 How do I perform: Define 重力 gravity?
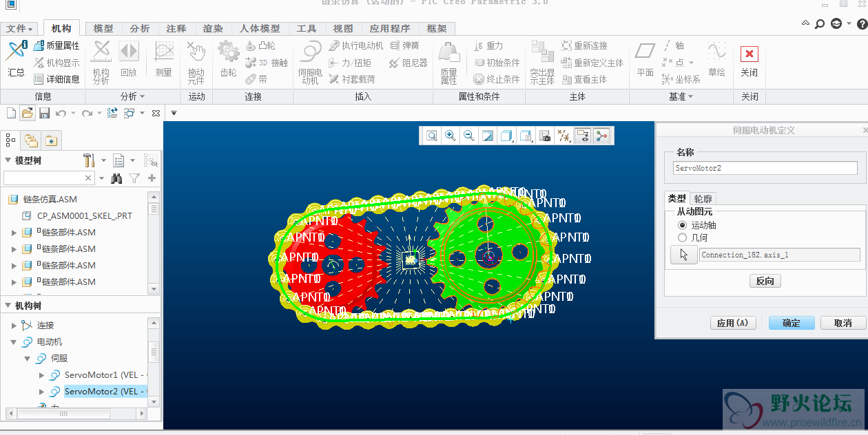[488, 45]
